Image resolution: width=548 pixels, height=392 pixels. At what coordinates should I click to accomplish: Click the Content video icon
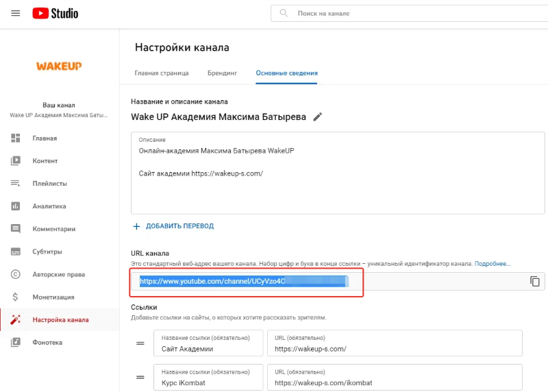point(15,160)
